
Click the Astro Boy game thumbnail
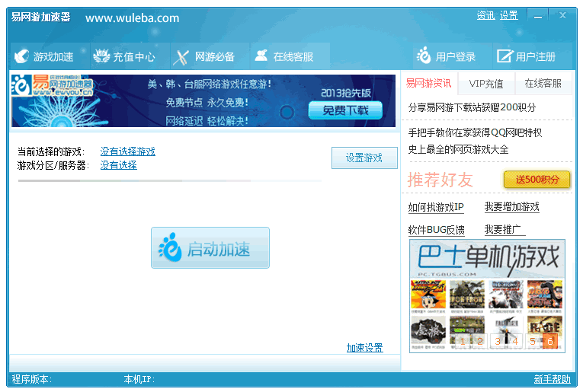pyautogui.click(x=428, y=295)
